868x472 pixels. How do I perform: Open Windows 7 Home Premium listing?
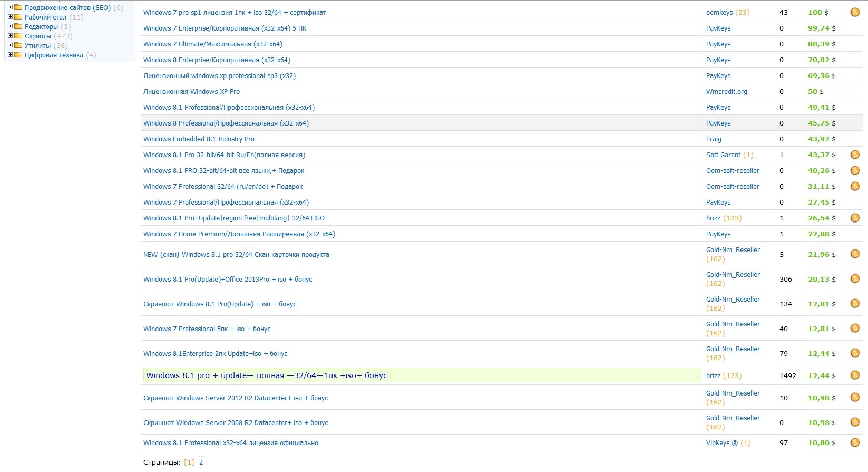239,234
